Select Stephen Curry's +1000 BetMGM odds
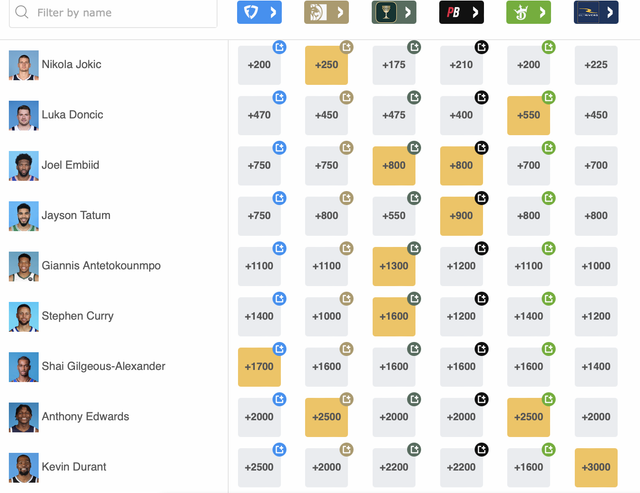The height and width of the screenshot is (493, 640). pos(326,316)
